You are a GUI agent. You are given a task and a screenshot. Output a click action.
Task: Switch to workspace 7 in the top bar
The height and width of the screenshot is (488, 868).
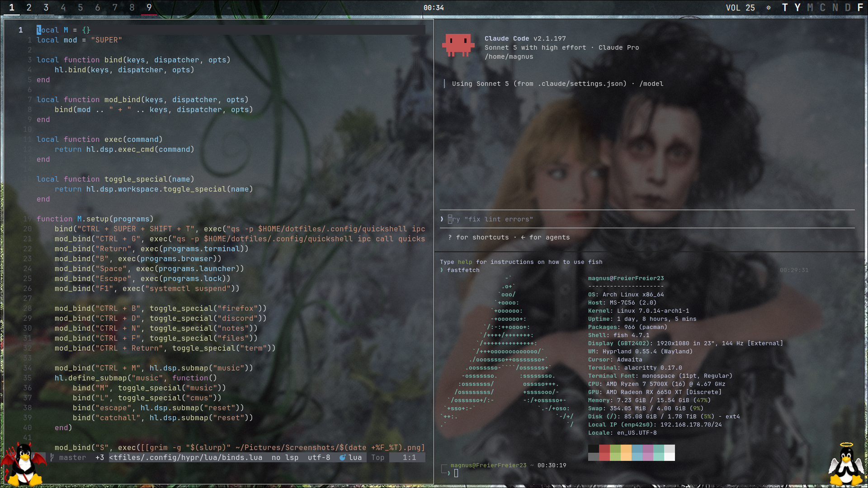click(115, 8)
